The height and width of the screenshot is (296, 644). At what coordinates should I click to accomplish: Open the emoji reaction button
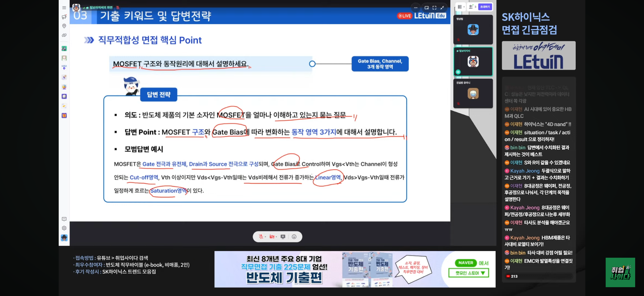point(294,237)
